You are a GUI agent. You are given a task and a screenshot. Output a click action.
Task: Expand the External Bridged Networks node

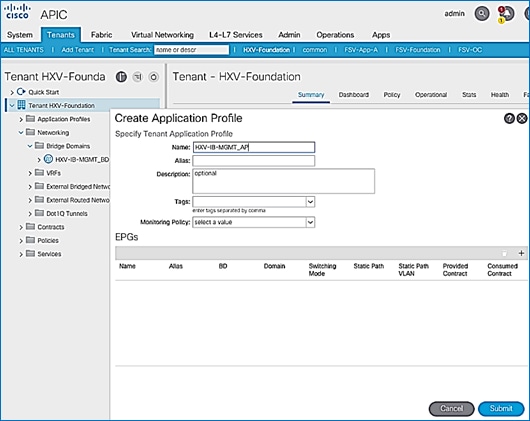[x=30, y=187]
